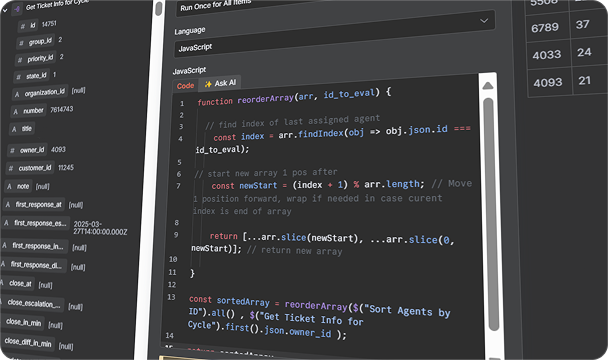
Task: Select the close_in_min field pill
Action: (22, 322)
